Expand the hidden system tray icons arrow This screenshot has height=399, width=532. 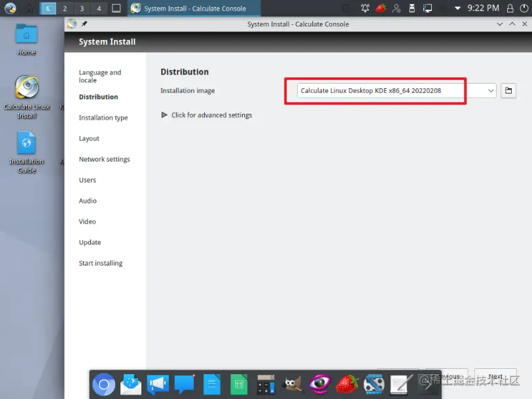(457, 8)
